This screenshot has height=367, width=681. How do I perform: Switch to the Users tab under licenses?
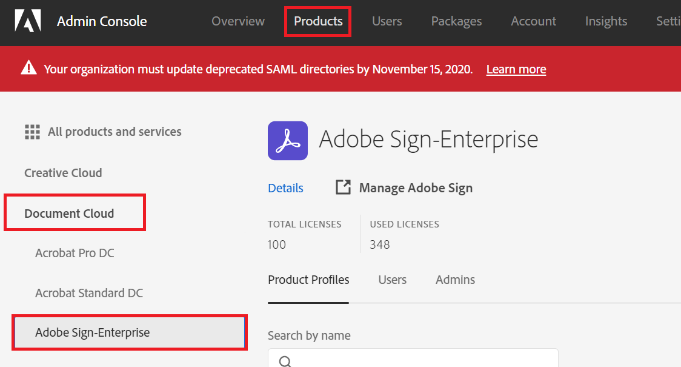[x=392, y=280]
